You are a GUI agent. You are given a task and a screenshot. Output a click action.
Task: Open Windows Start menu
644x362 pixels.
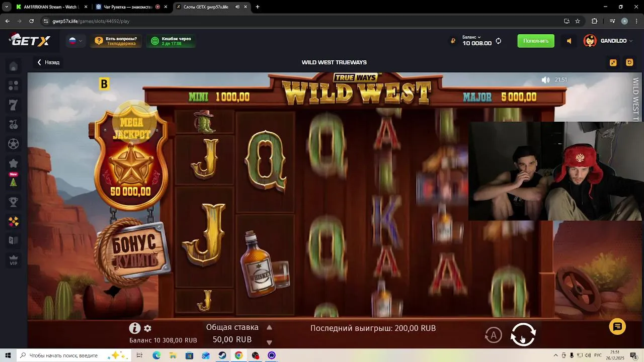coord(8,355)
